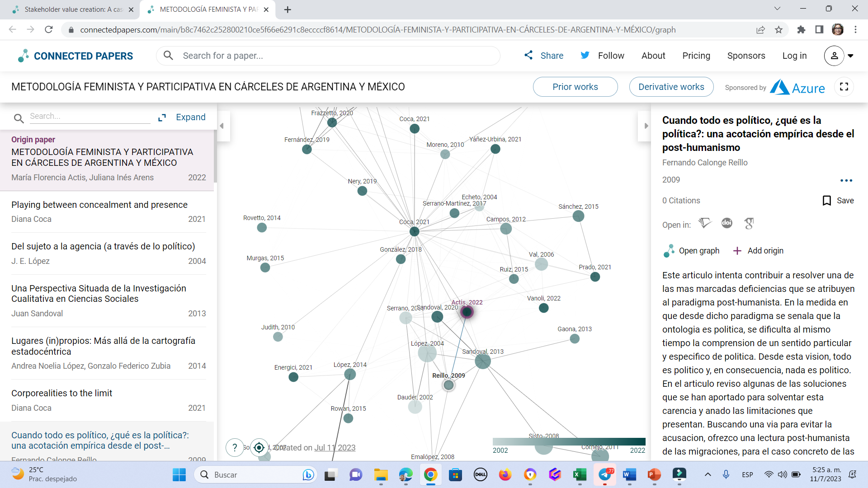Open graph help via question mark icon

tap(235, 447)
